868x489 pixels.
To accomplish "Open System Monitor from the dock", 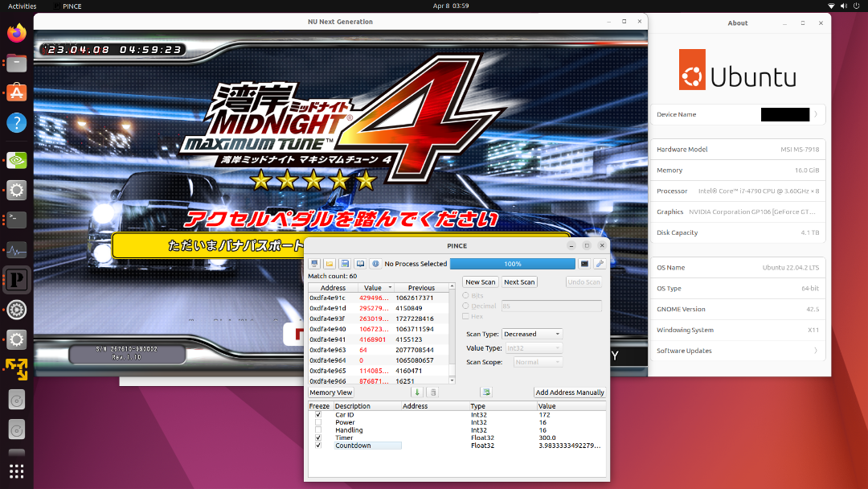I will point(17,250).
